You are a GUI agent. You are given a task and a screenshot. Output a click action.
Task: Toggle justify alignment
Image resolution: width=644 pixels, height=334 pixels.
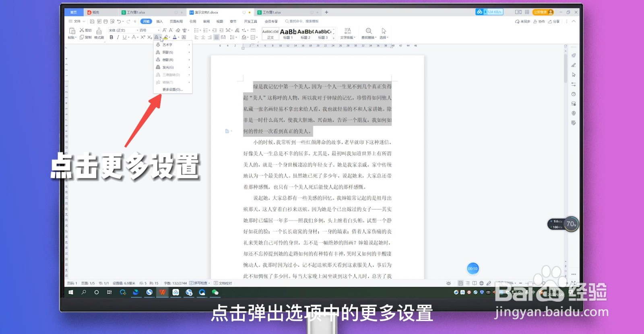217,37
